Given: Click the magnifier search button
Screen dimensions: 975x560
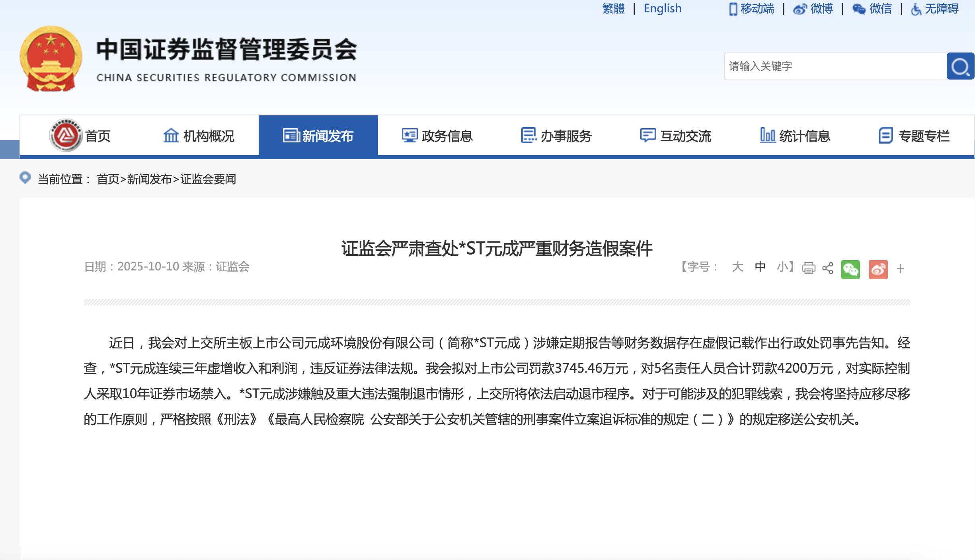Looking at the screenshot, I should pos(960,66).
